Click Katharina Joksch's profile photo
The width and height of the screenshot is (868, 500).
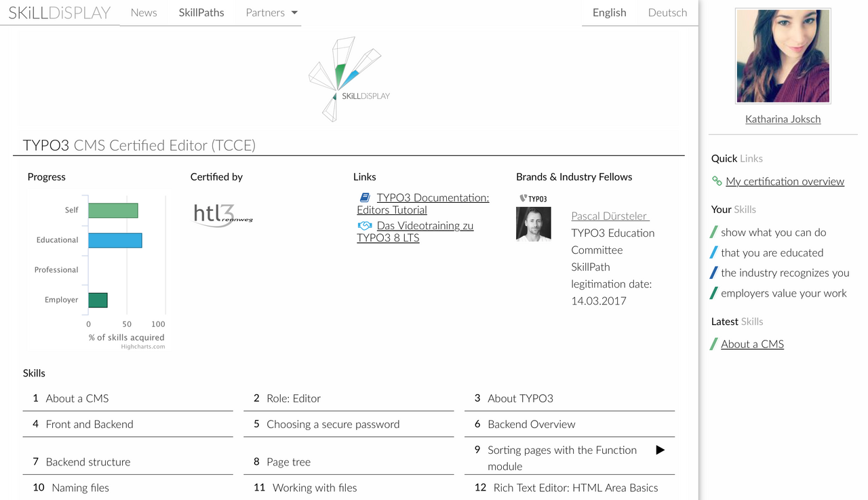pyautogui.click(x=783, y=56)
